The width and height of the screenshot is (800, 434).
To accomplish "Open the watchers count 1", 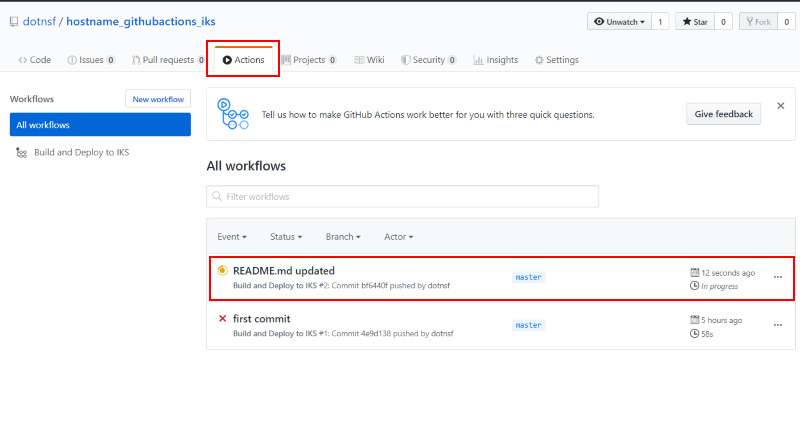I will pyautogui.click(x=660, y=21).
